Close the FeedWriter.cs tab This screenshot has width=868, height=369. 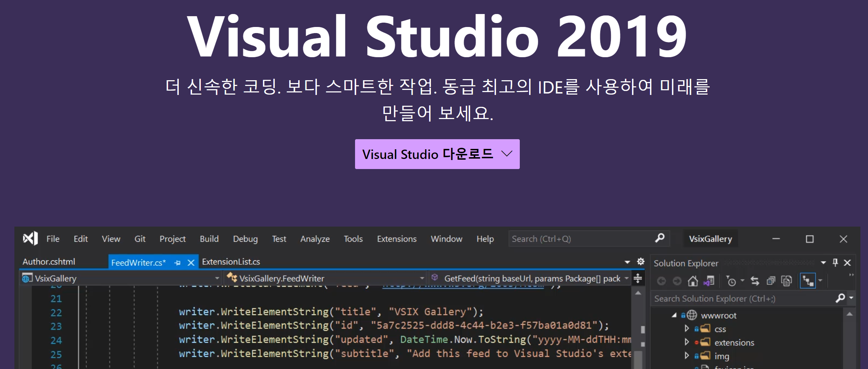click(191, 263)
